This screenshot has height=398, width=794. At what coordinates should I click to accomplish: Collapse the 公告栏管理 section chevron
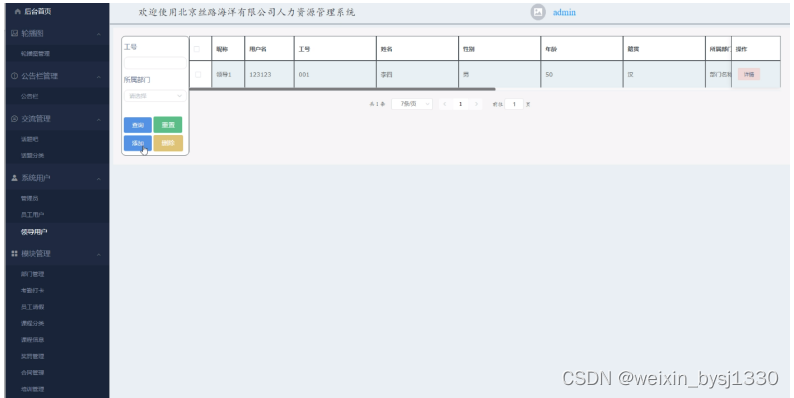coord(99,76)
